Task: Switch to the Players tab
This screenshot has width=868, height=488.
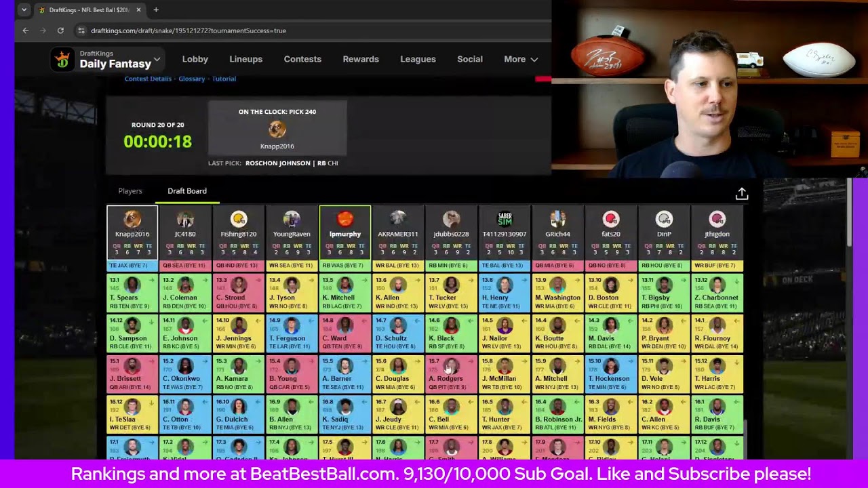Action: pyautogui.click(x=130, y=191)
